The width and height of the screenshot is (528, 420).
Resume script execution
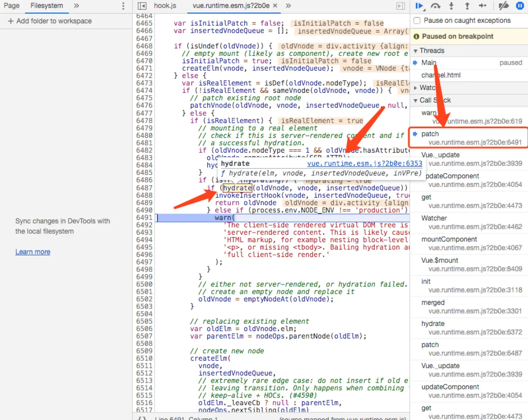pyautogui.click(x=419, y=6)
